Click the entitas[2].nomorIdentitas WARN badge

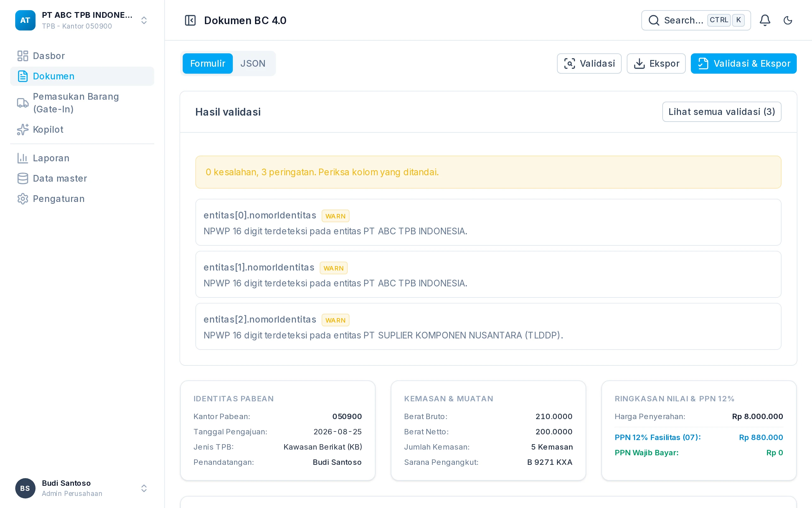click(x=335, y=320)
